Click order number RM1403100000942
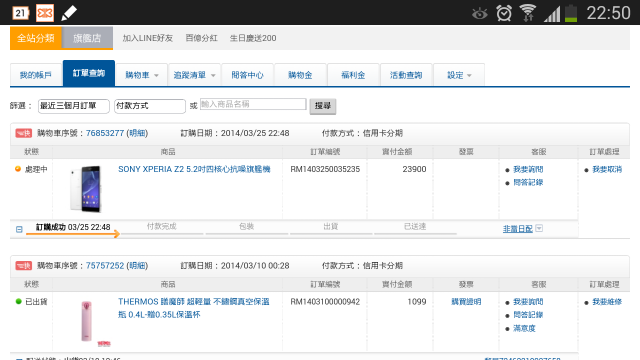640x360 pixels. tap(325, 302)
